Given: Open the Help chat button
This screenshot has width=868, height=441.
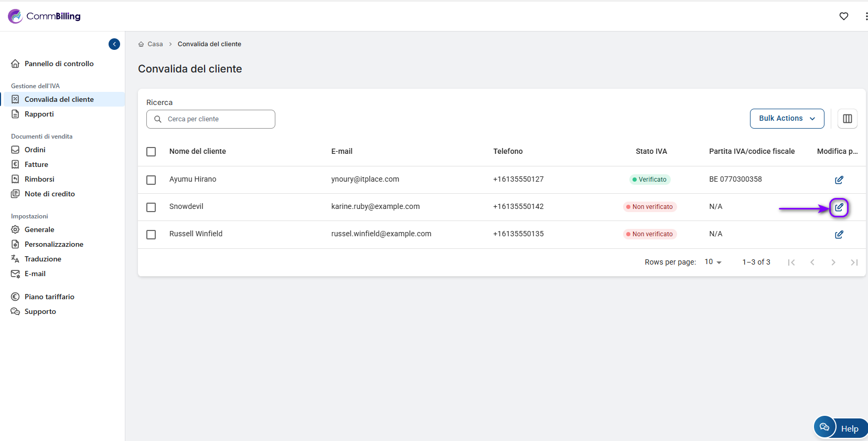Looking at the screenshot, I should [x=841, y=428].
